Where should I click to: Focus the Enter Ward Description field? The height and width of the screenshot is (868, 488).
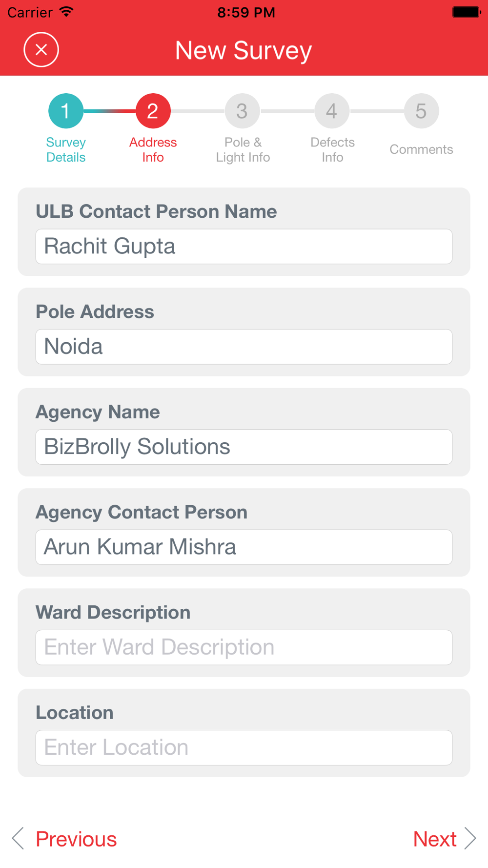pos(244,647)
